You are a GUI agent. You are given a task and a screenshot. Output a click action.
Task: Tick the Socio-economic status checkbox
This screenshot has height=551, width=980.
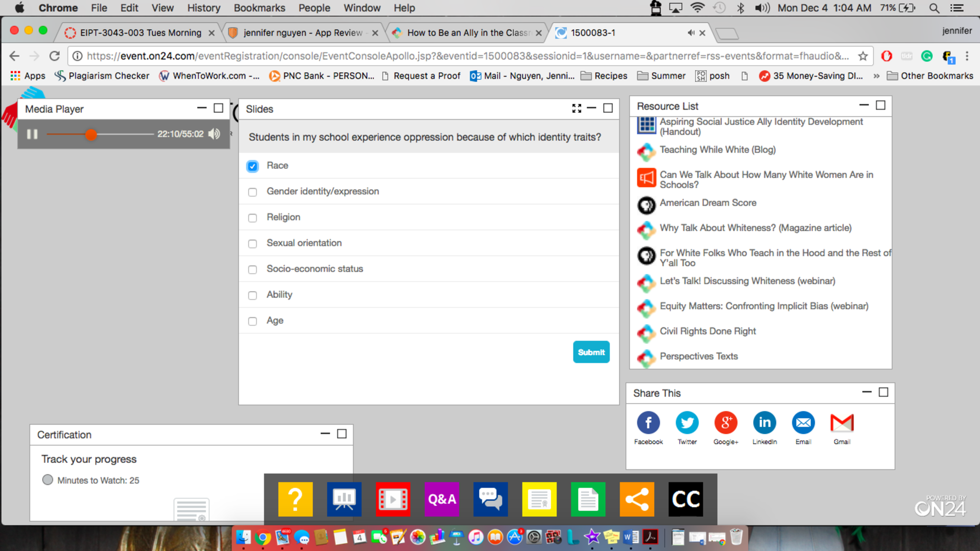pos(253,270)
